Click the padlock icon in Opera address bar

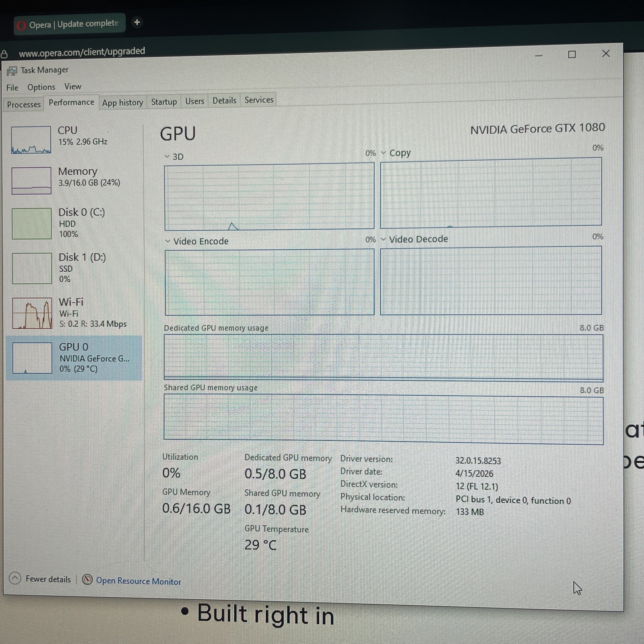point(4,54)
